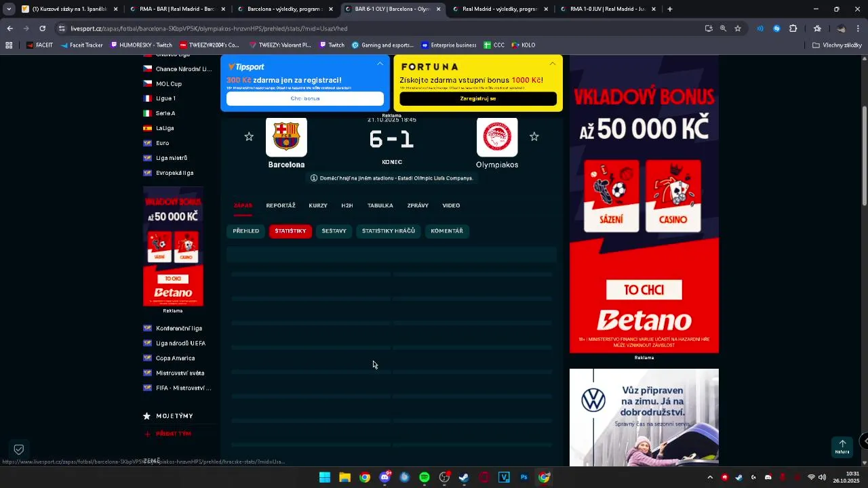
Task: Switch to the KURZY tab
Action: [318, 205]
